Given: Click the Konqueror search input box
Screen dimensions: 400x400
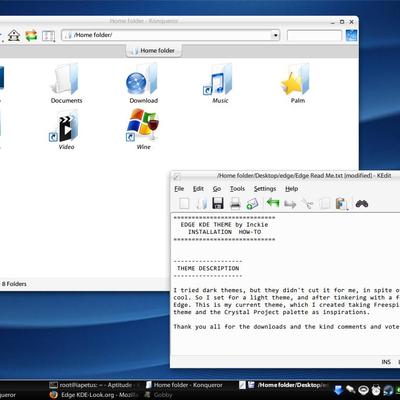Looking at the screenshot, I should (314, 35).
